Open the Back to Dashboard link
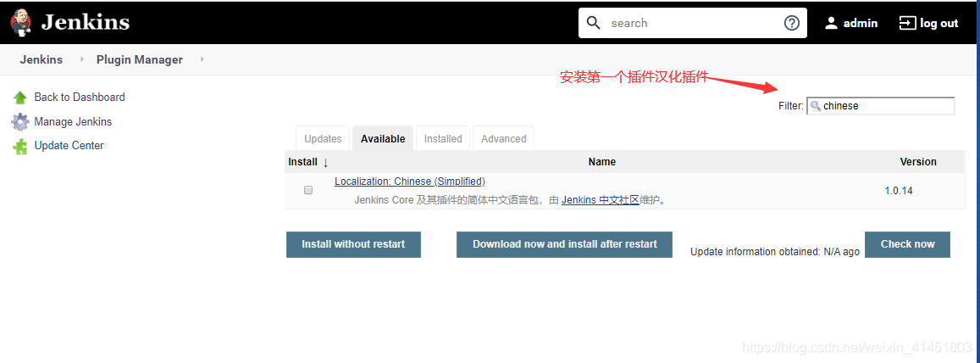 80,97
